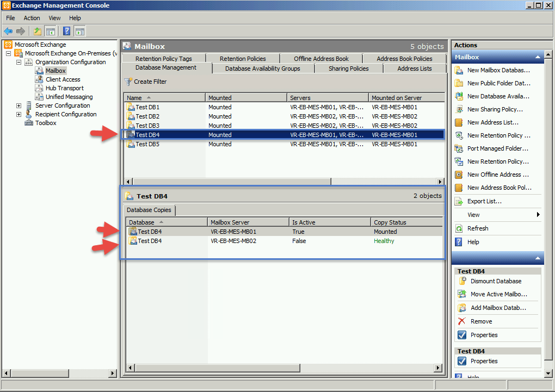Click the Back arrow toolbar icon
Screen dimensions: 555x392
[8, 31]
